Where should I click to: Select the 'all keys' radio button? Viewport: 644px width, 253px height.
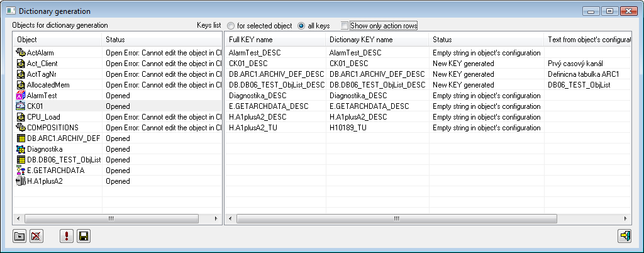[301, 26]
